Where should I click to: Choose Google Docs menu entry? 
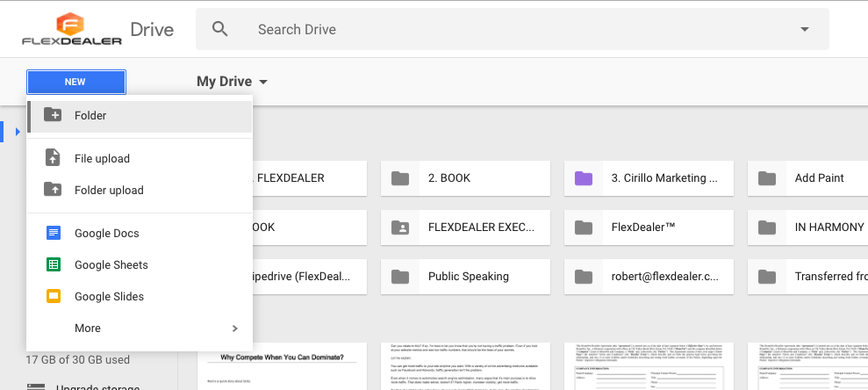(x=107, y=234)
